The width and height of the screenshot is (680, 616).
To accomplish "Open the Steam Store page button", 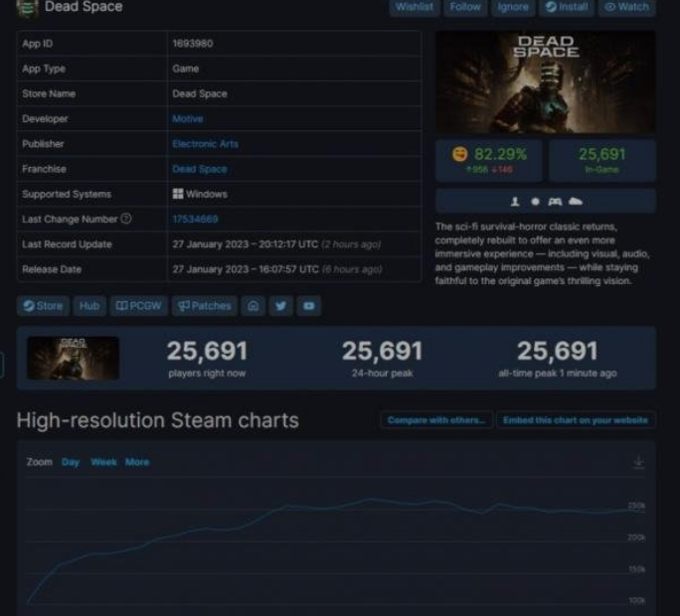I will (x=43, y=306).
